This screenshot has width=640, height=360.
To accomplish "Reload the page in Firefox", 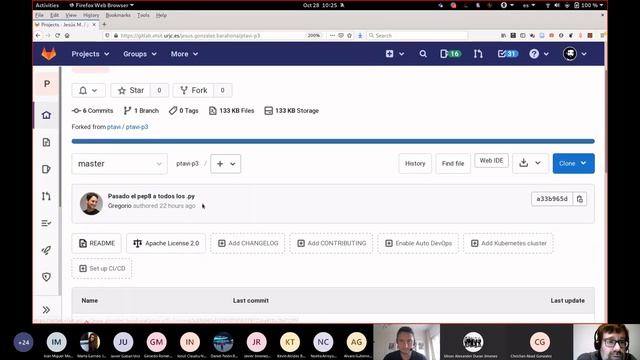I will (x=58, y=36).
